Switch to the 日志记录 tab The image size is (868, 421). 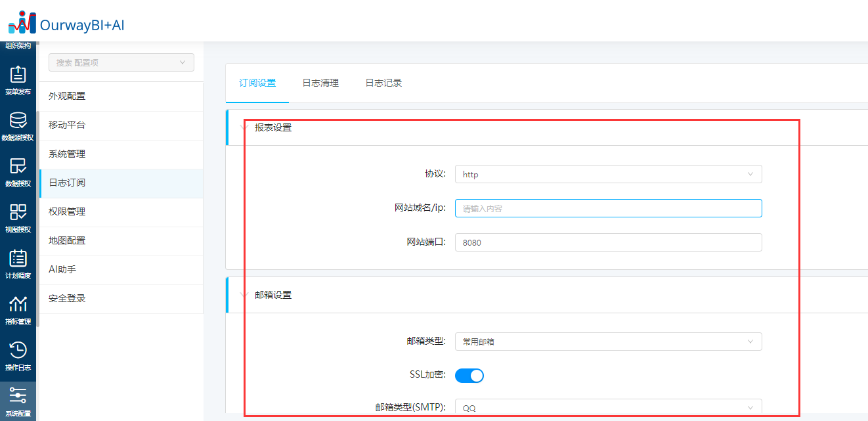[x=383, y=83]
